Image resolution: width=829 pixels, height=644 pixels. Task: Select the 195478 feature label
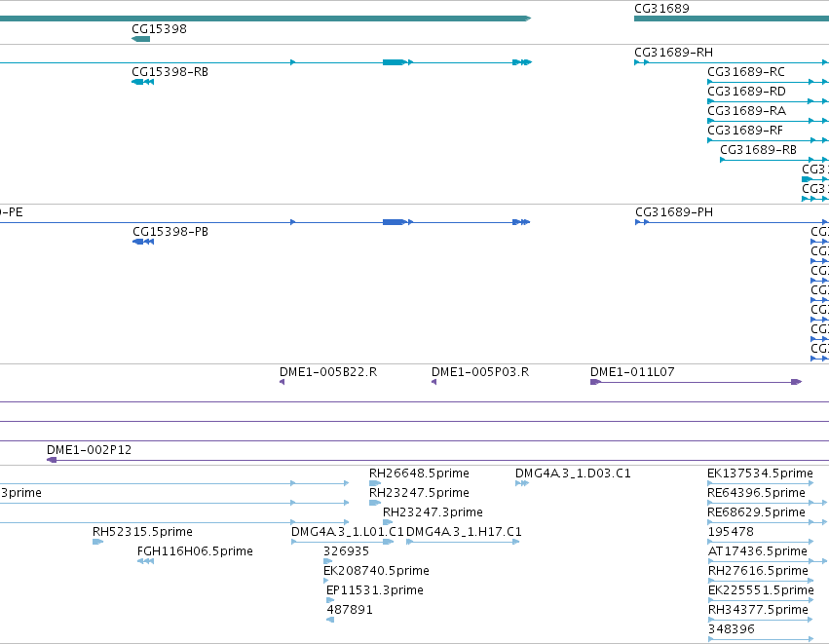point(731,532)
